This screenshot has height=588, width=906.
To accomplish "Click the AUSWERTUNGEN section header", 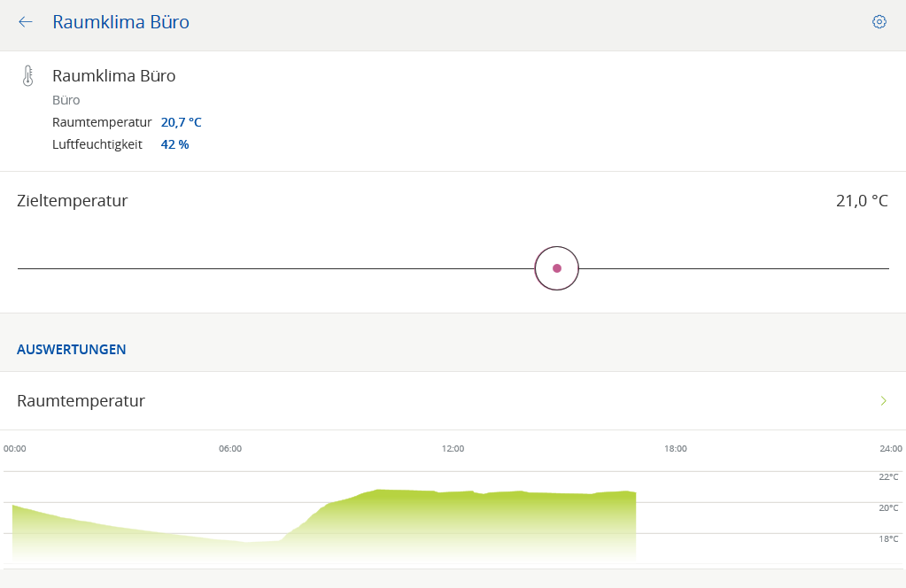I will 71,350.
